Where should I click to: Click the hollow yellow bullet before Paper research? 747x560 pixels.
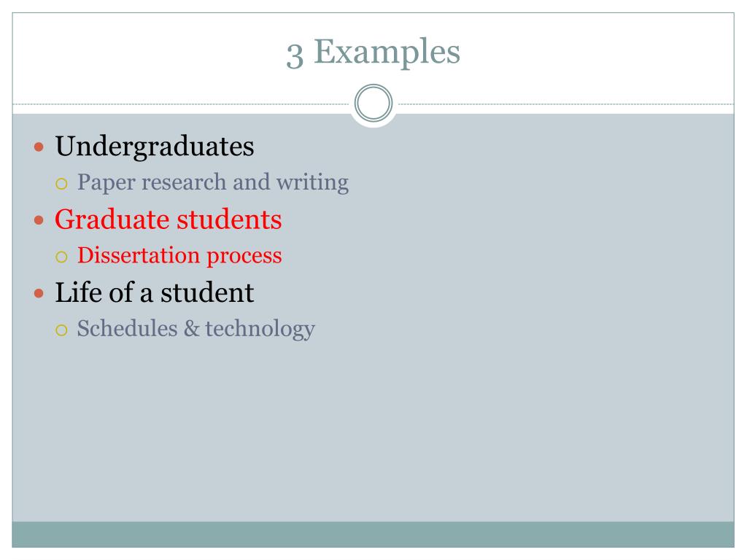pyautogui.click(x=61, y=184)
